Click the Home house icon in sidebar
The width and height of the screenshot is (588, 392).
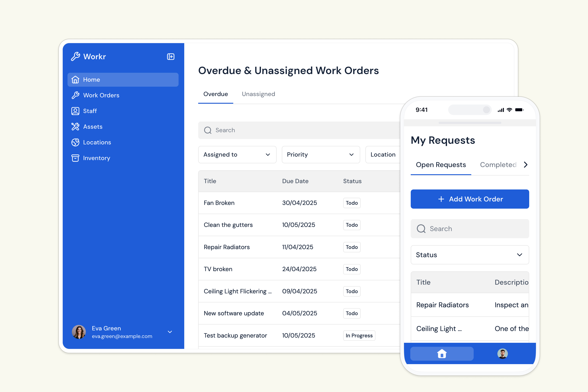click(75, 79)
